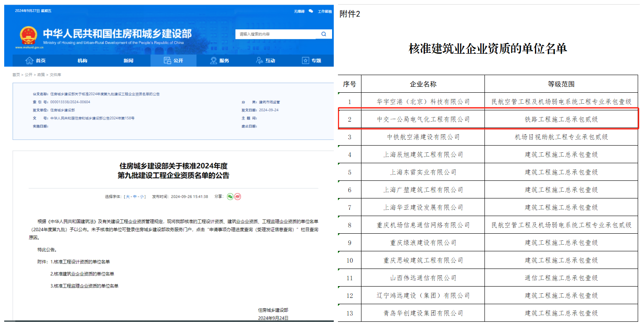The image size is (644, 326).
Task: Set font size to 中
Action: [x=134, y=196]
